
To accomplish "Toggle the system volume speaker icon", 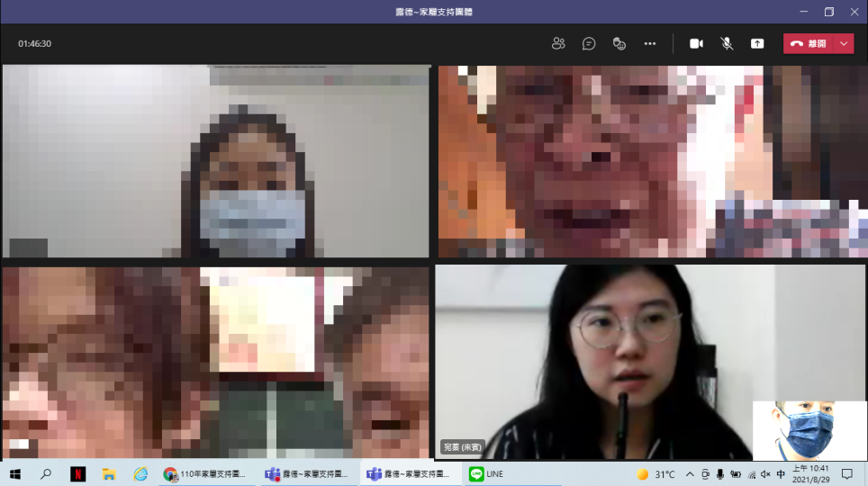I will [x=764, y=474].
